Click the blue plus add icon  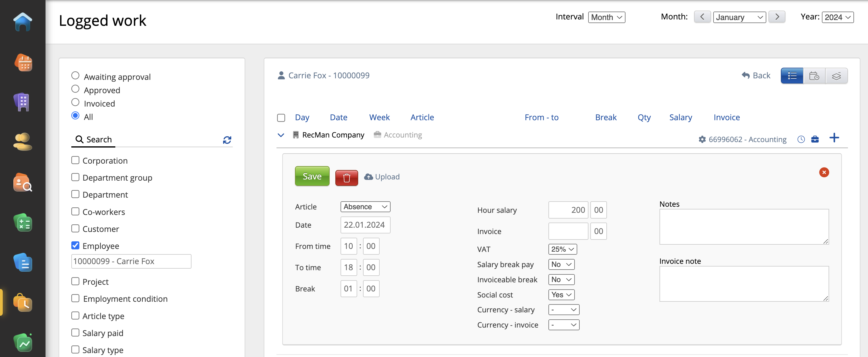click(x=834, y=138)
